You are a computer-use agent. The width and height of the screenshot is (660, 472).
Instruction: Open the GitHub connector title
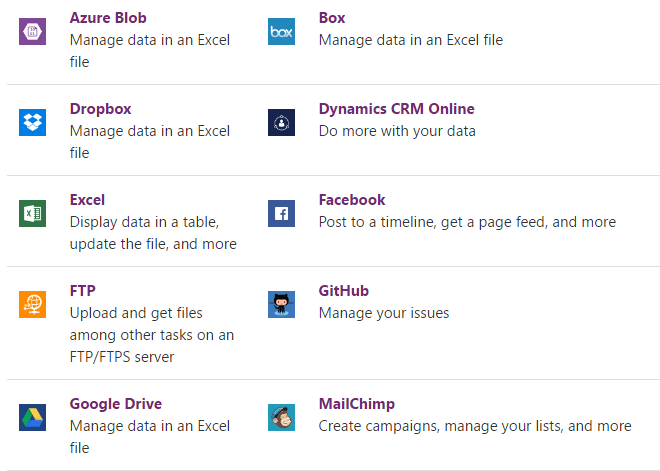(344, 291)
